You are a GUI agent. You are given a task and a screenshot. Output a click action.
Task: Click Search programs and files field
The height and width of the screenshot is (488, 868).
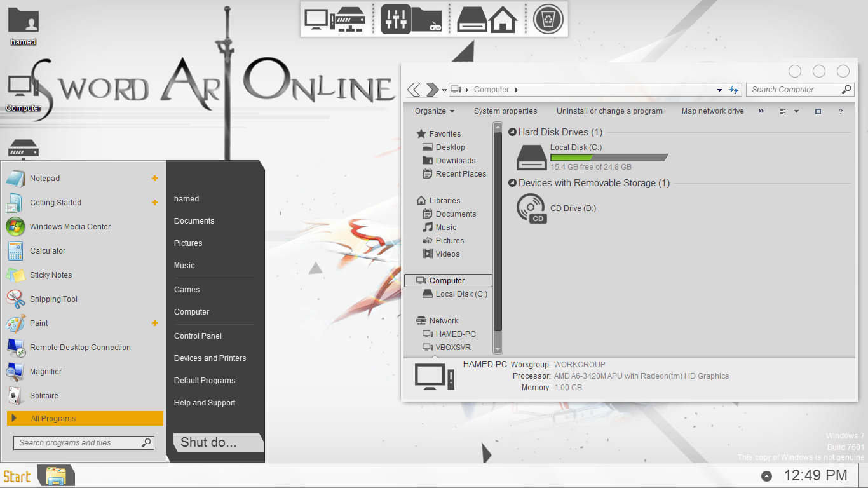tap(83, 443)
